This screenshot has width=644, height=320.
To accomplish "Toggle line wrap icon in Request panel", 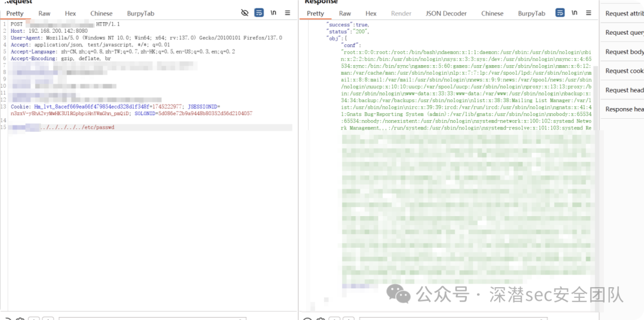I will [x=259, y=13].
